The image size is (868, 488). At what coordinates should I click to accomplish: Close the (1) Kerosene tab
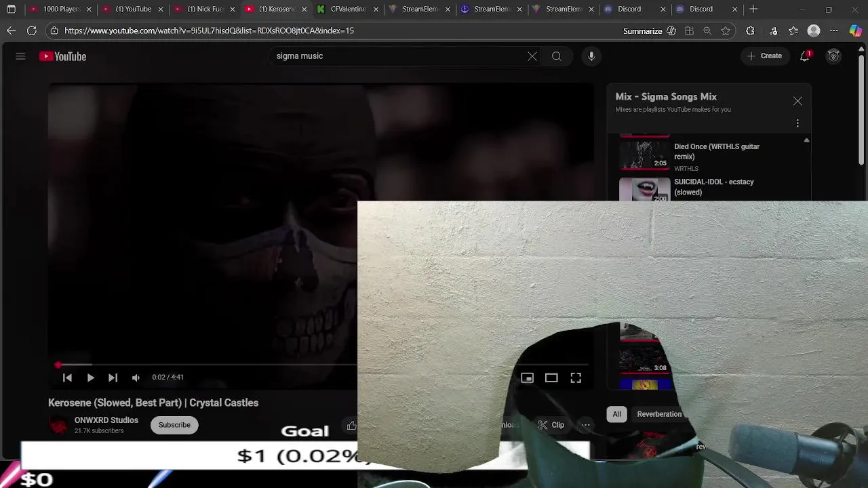[x=304, y=9]
